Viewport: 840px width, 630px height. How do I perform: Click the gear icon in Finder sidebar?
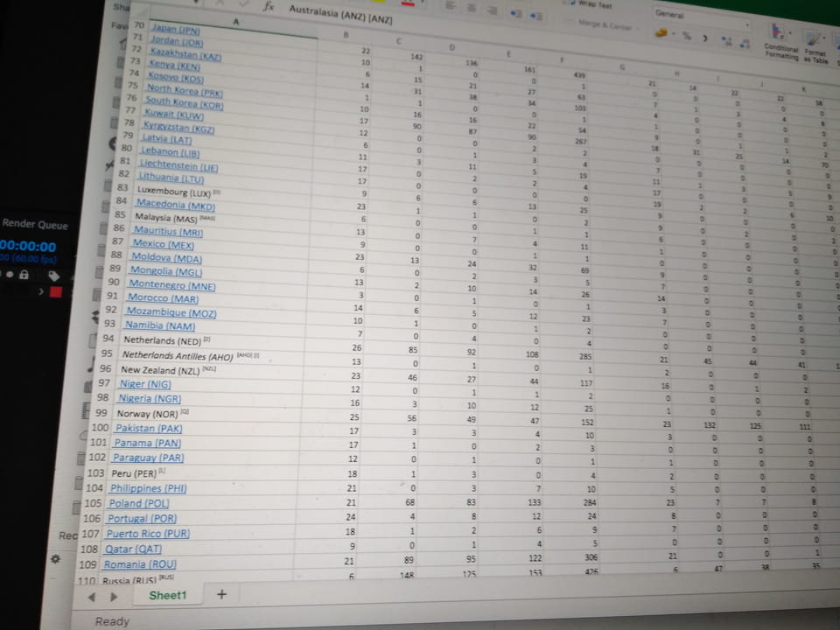point(55,558)
